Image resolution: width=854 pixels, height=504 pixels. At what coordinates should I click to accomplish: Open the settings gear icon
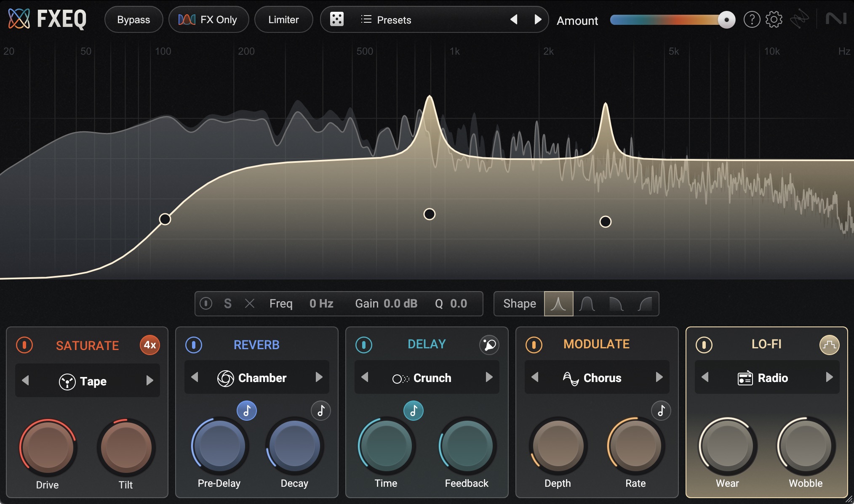tap(774, 19)
